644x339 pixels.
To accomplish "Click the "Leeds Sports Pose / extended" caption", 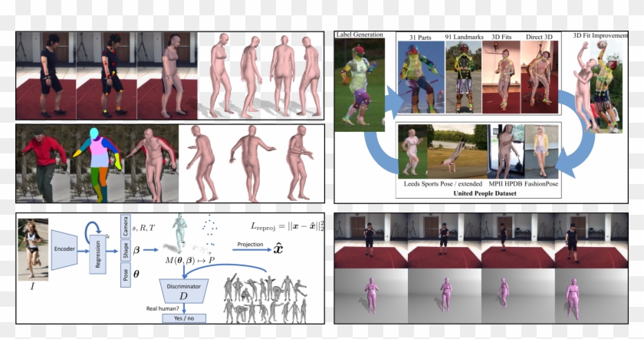I will click(443, 183).
